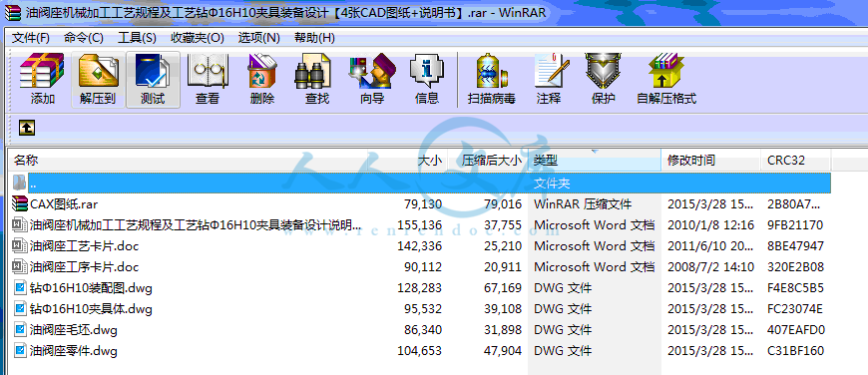868x375 pixels.
Task: Click the packed size value 47,904
Action: (502, 351)
